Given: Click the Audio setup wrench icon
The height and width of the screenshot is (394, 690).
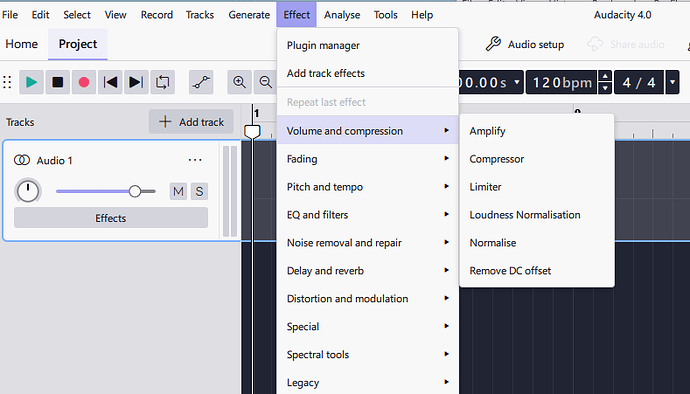Looking at the screenshot, I should tap(493, 44).
